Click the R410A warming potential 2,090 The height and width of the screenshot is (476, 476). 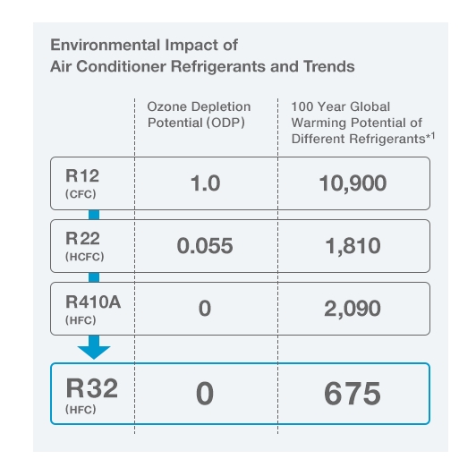[353, 309]
